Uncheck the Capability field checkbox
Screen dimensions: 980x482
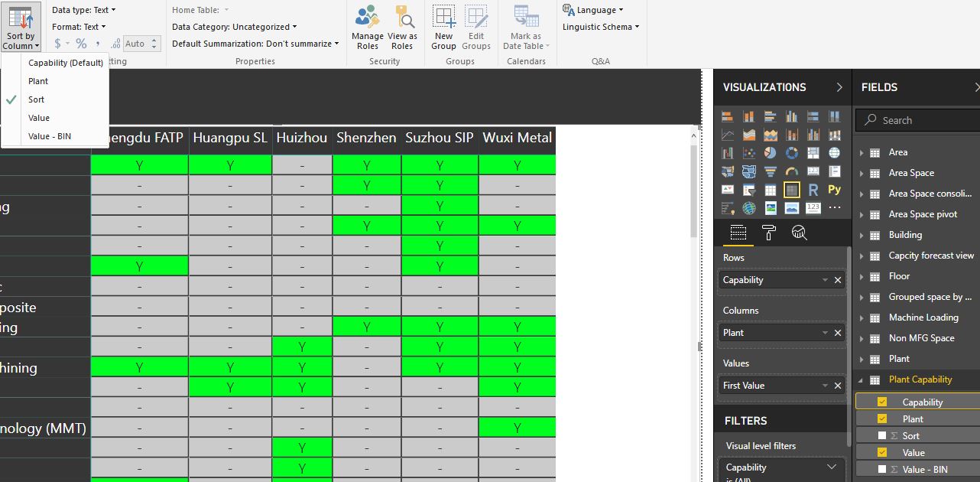coord(882,402)
